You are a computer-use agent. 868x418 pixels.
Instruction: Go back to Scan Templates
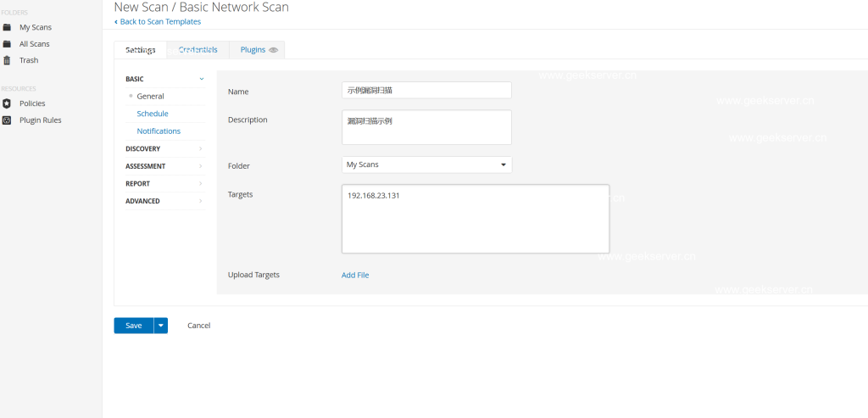pos(158,21)
